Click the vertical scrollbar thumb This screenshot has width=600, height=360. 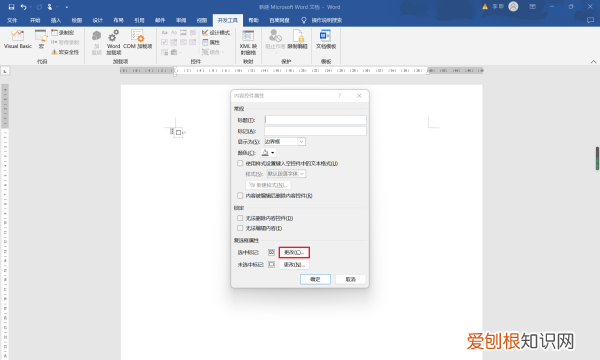pyautogui.click(x=597, y=158)
